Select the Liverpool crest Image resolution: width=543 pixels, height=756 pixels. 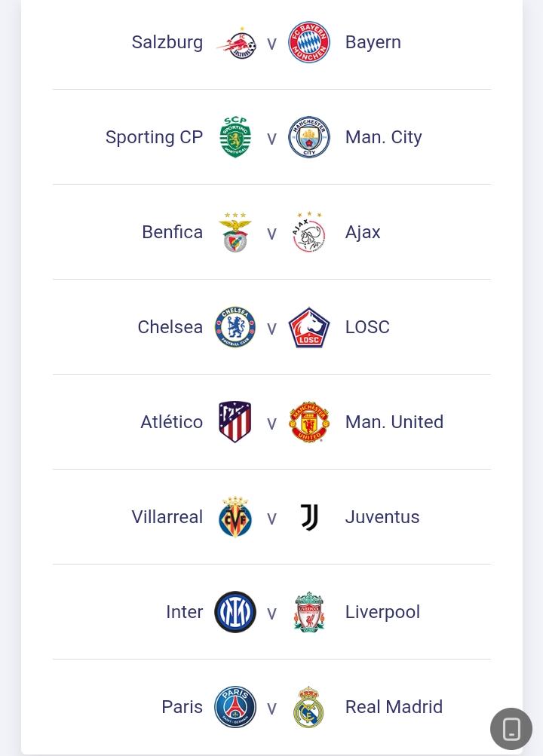tap(309, 612)
